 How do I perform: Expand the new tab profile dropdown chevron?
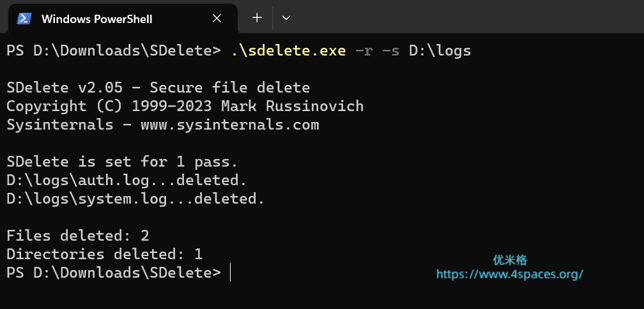pos(286,18)
